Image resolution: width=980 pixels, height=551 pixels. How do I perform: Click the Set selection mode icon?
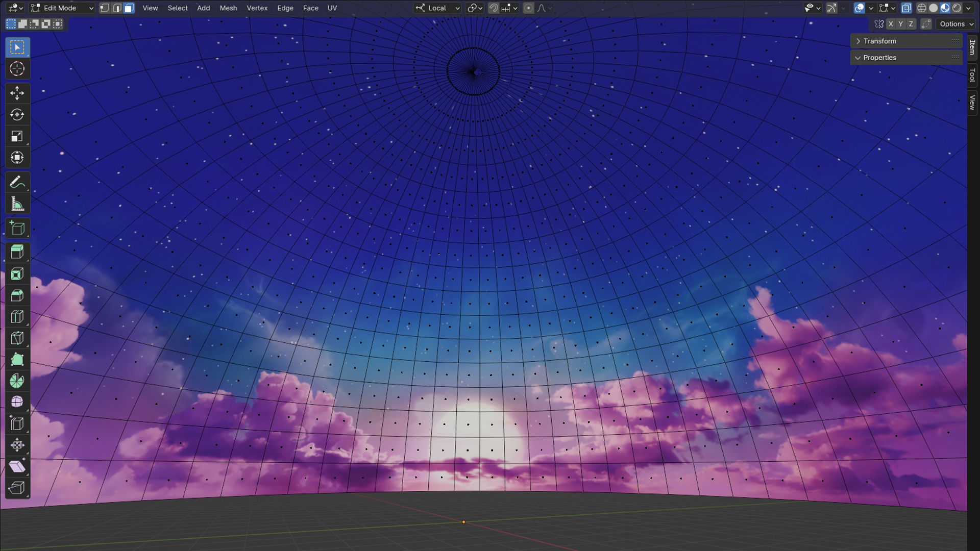(x=11, y=24)
